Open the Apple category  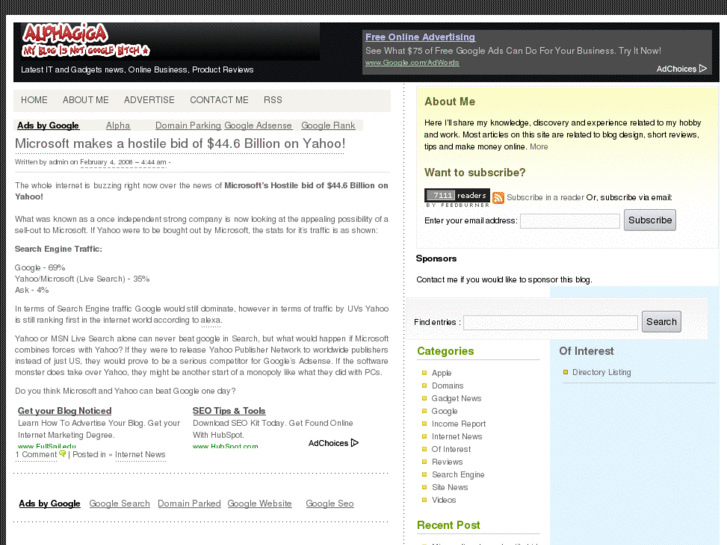pos(441,373)
